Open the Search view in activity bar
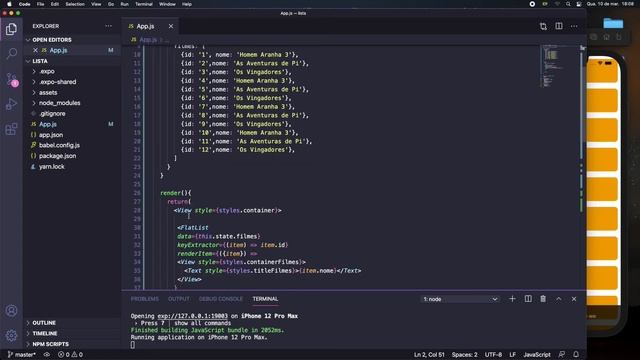 click(x=11, y=53)
